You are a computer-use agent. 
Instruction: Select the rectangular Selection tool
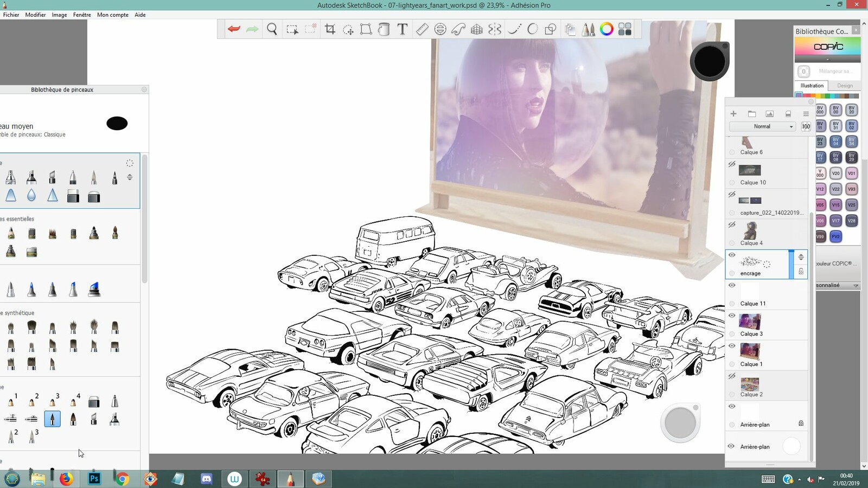[x=292, y=29]
